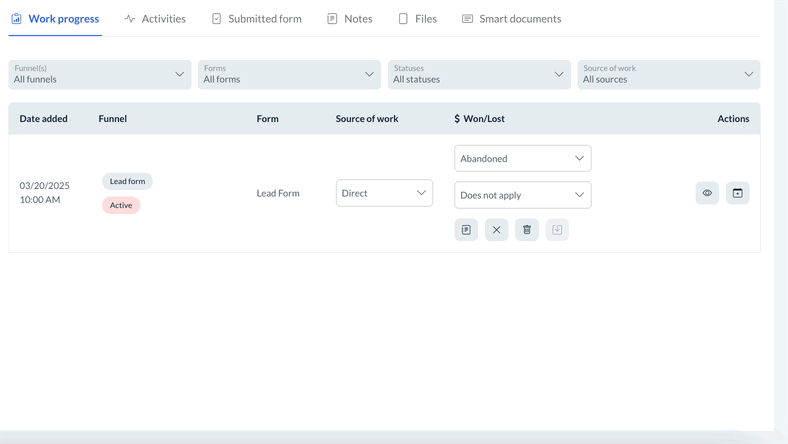788x444 pixels.
Task: Open the Does not apply dropdown
Action: (523, 195)
